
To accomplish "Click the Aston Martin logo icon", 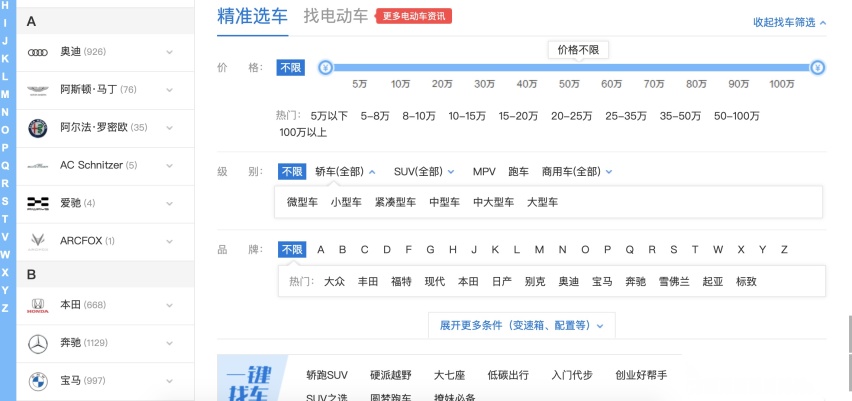I will coord(38,90).
